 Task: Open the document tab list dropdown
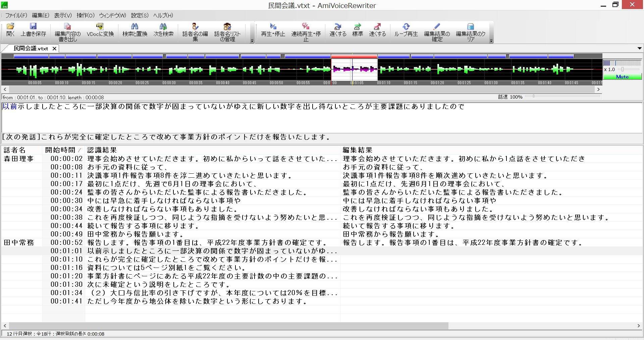(x=639, y=48)
